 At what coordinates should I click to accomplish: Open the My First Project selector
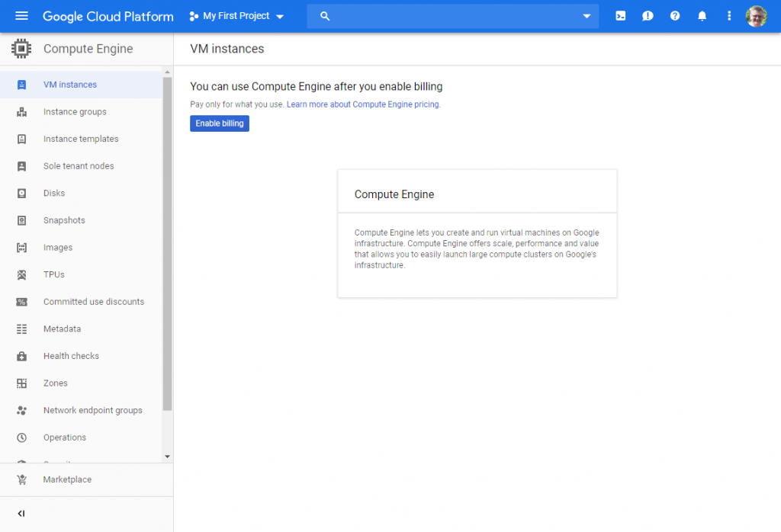pyautogui.click(x=236, y=16)
